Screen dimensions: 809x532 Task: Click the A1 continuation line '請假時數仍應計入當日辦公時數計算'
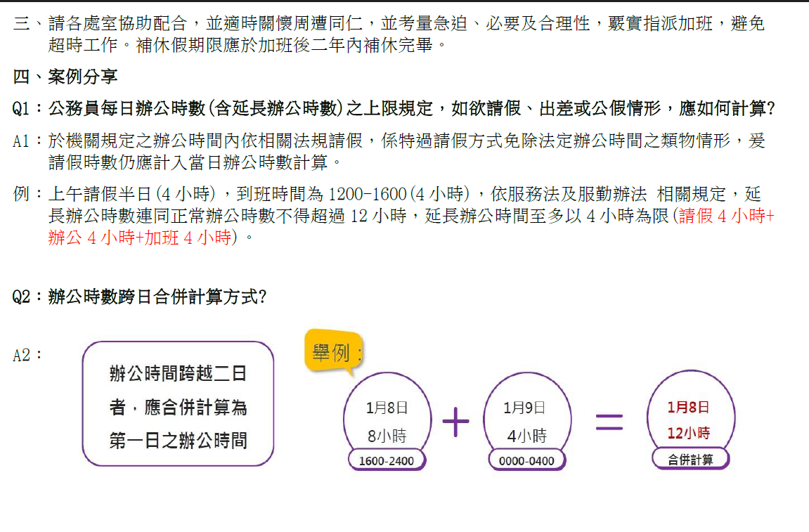pos(195,162)
